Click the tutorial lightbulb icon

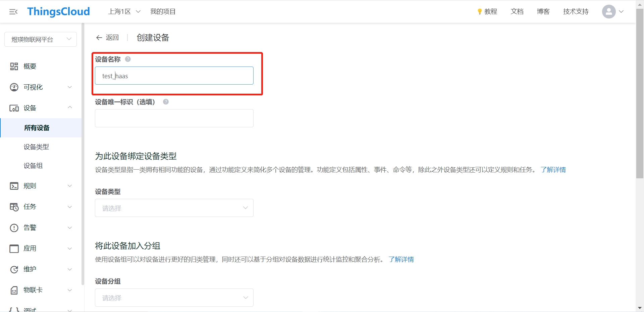[x=480, y=12]
